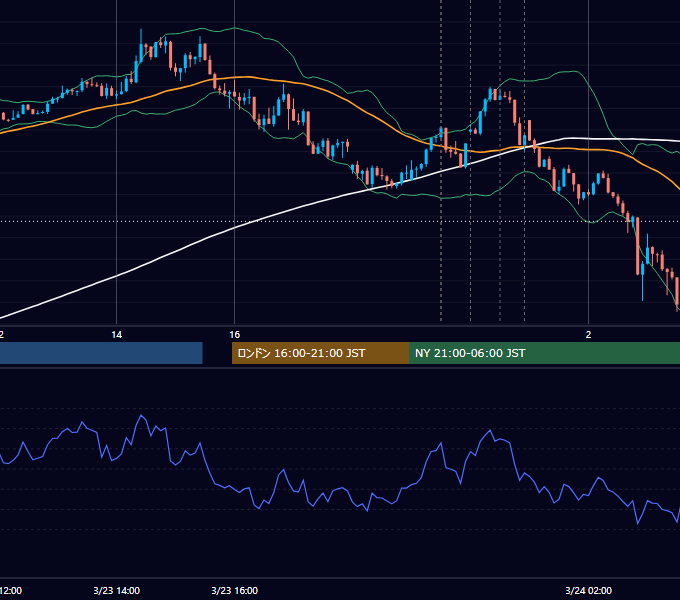
Task: Click the dotted horizontal price level line
Action: point(340,222)
